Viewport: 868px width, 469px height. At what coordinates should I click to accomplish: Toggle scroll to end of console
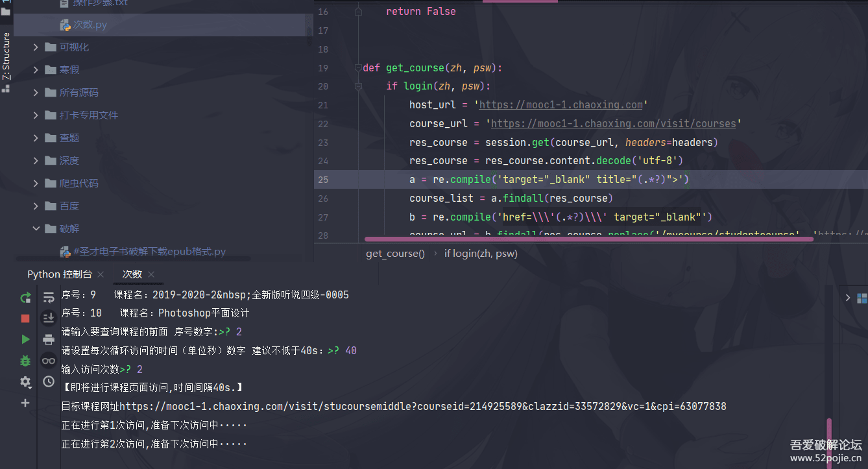[49, 318]
